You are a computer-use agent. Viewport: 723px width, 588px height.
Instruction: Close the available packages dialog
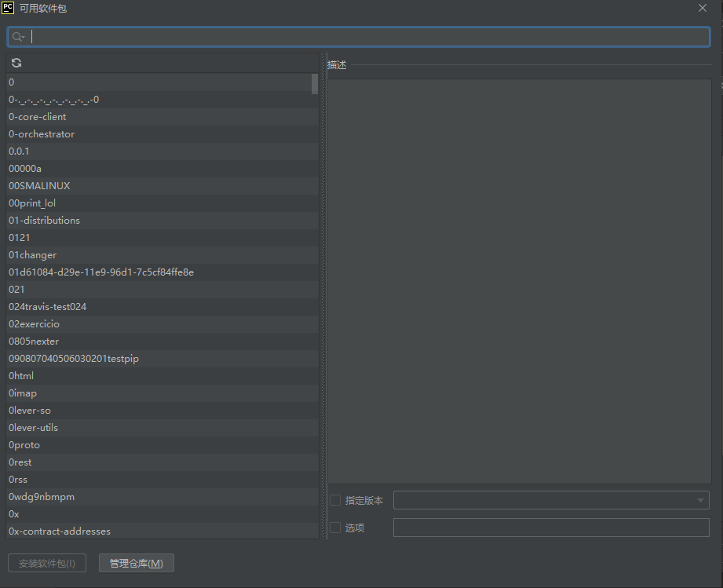click(x=703, y=9)
